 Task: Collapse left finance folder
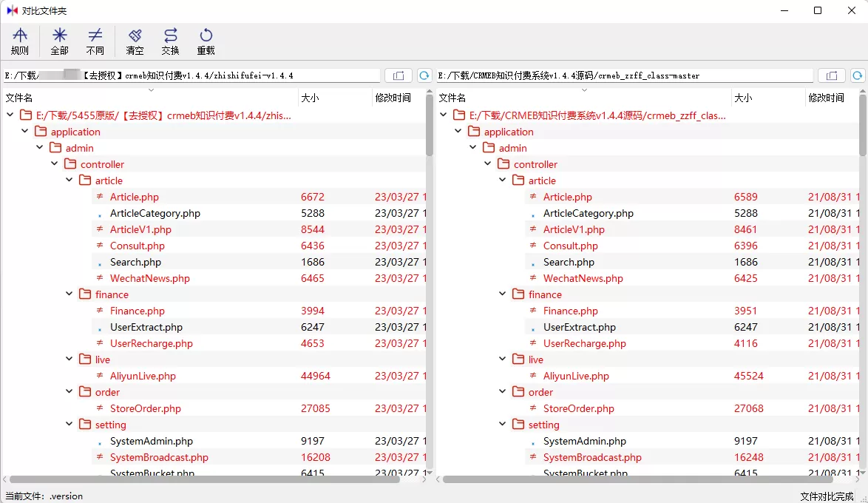69,294
